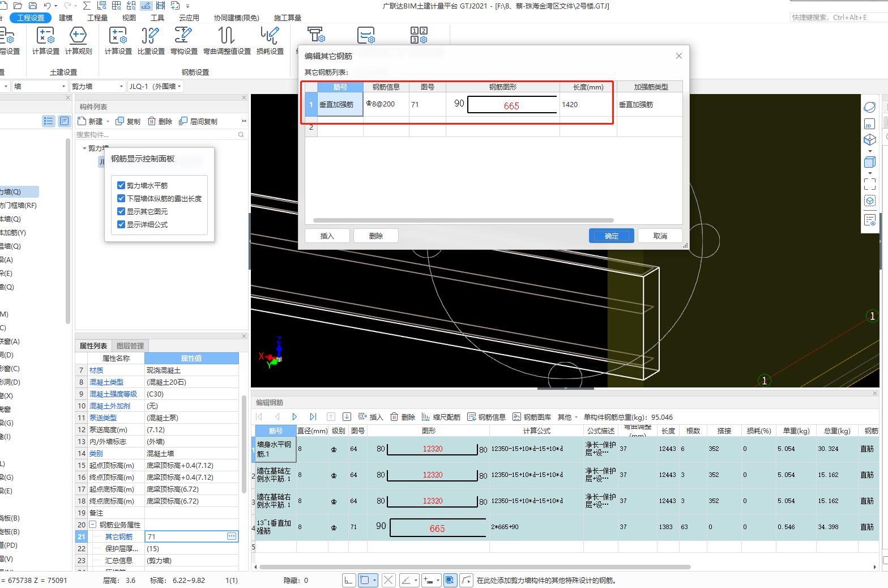
Task: Open 其它钢筋 ellipsis editor button
Action: tap(232, 536)
